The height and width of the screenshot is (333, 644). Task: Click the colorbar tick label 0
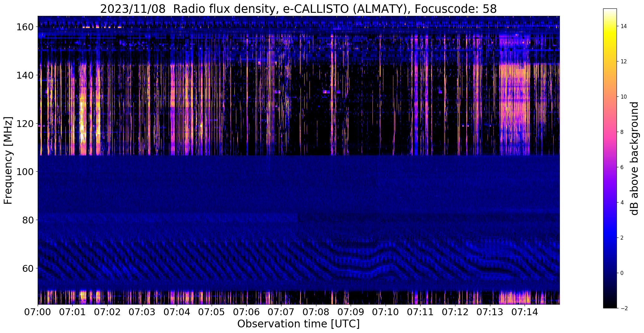coord(622,273)
